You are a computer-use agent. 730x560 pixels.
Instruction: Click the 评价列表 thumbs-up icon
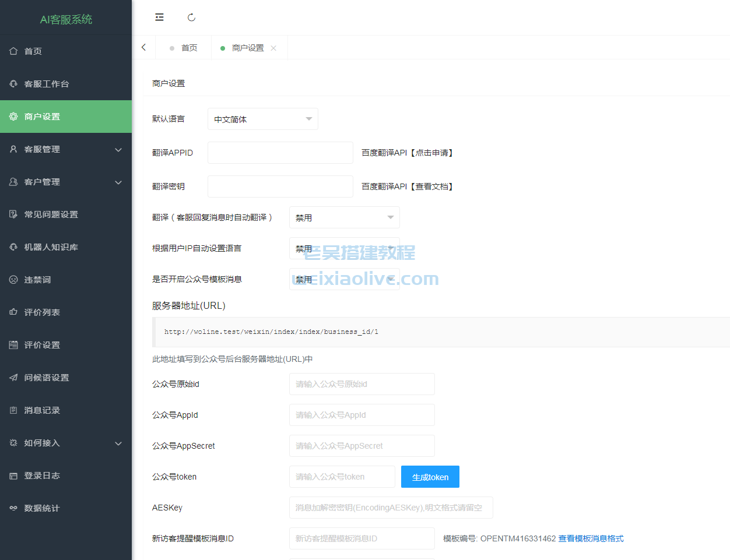point(13,312)
